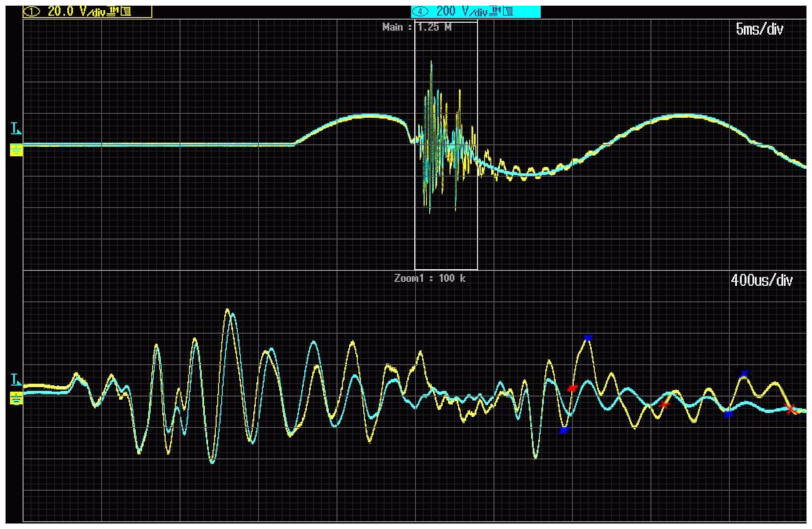Click the trigger level marker in main window
812x529 pixels.
(15, 129)
